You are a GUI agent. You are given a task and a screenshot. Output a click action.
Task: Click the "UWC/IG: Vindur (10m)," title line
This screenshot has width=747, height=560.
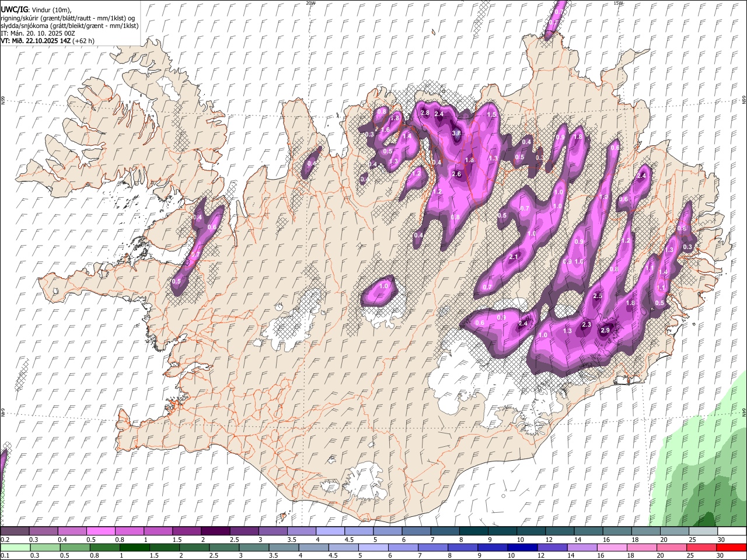tap(36, 10)
